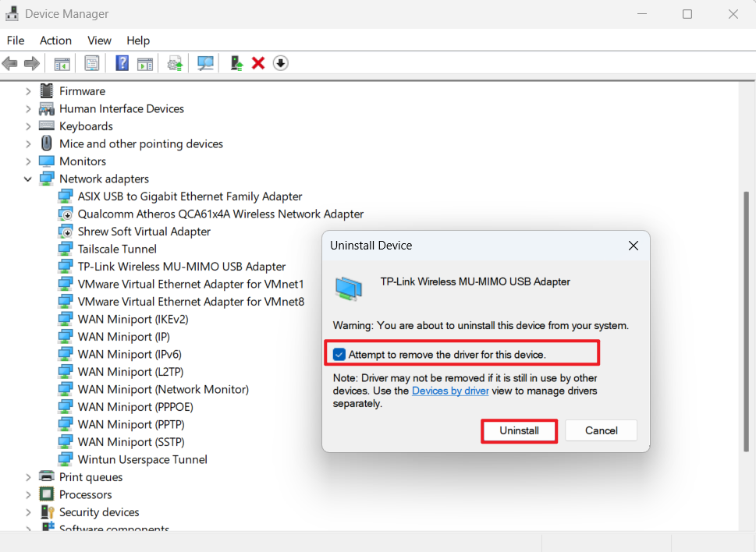The image size is (756, 552).
Task: Toggle the Show/Hide Console Tree toolbar icon
Action: (62, 62)
